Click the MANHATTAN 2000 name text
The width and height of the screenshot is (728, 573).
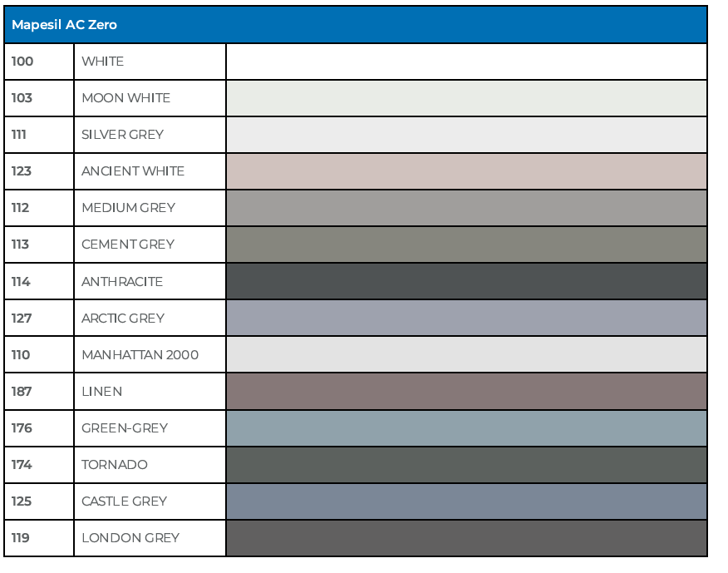click(140, 355)
